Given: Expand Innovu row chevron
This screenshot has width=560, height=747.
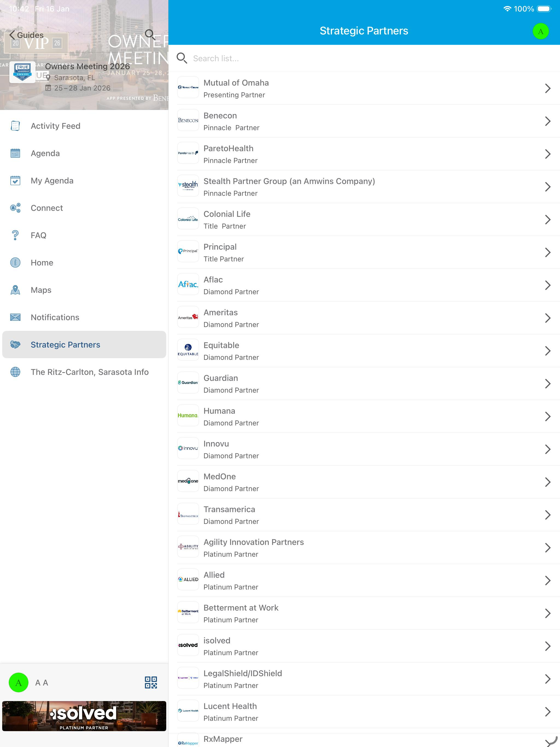Looking at the screenshot, I should point(548,450).
